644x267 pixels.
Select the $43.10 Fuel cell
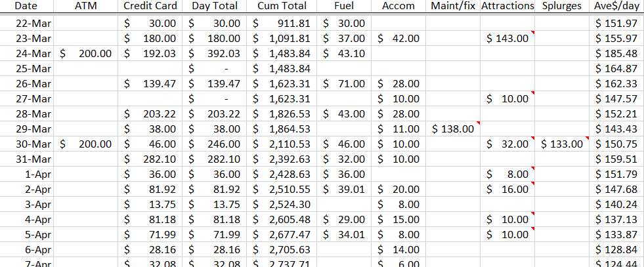tap(345, 54)
